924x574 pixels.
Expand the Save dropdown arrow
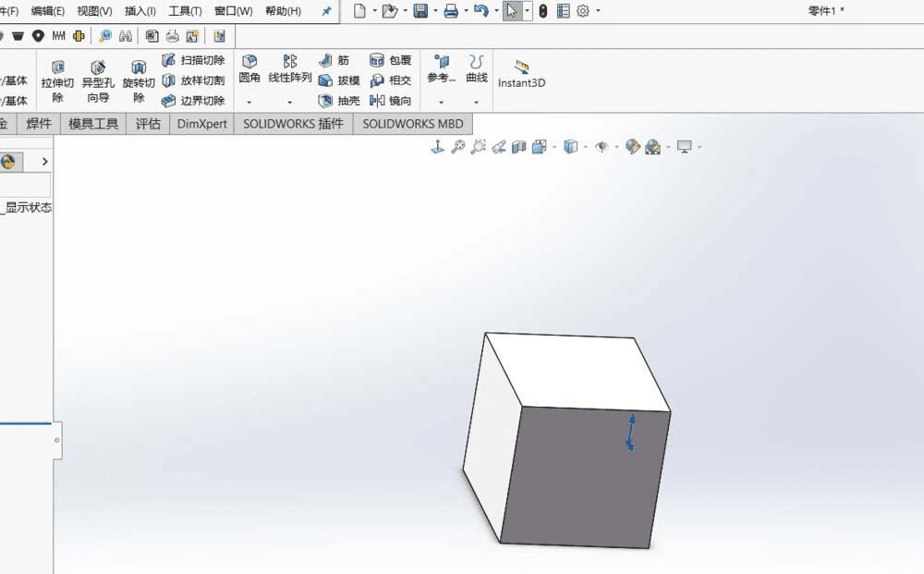pos(435,10)
